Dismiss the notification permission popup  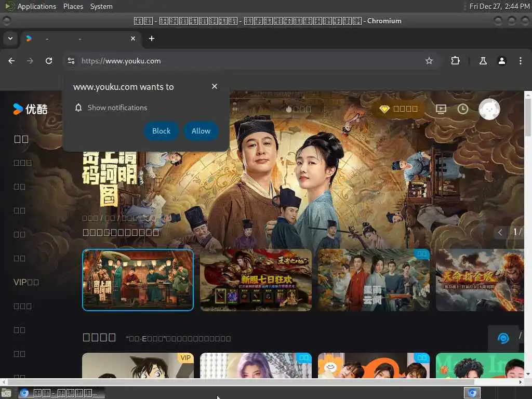click(x=215, y=87)
